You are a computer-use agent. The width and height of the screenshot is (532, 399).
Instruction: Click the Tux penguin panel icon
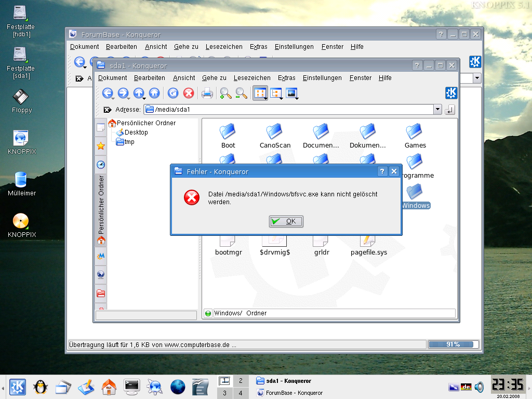(x=41, y=387)
